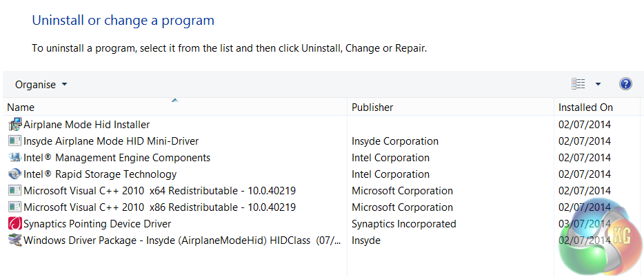The image size is (644, 277).
Task: Click the Intel Management Engine Components icon
Action: (x=14, y=158)
